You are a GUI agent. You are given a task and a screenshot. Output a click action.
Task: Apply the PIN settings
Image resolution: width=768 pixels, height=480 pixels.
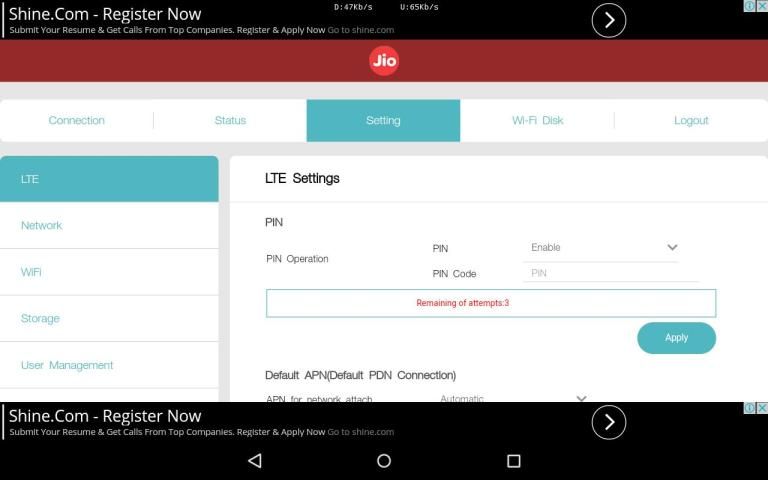[x=676, y=338]
